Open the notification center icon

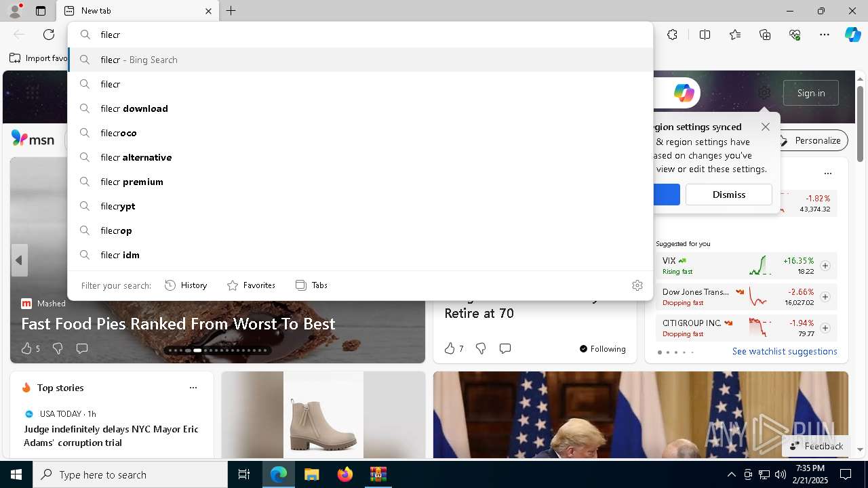(846, 475)
